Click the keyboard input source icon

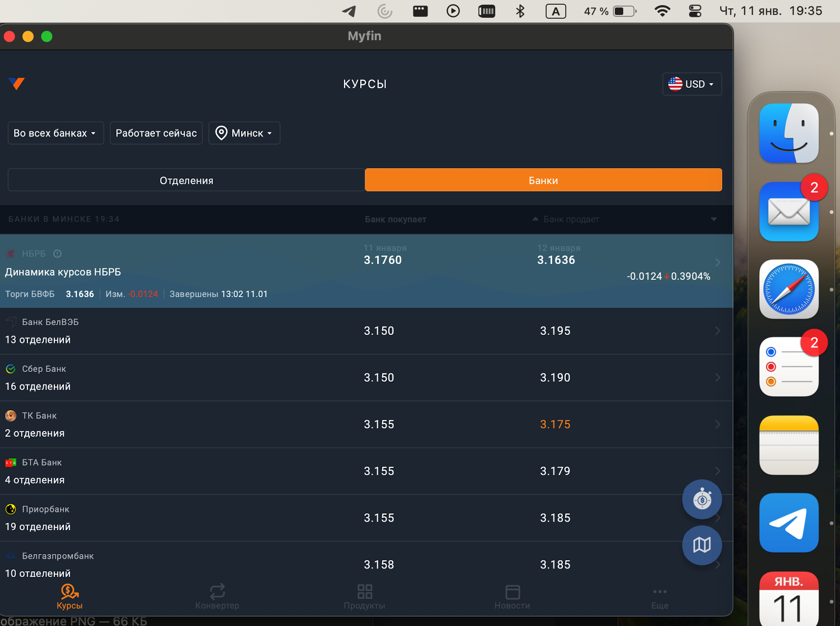(556, 11)
